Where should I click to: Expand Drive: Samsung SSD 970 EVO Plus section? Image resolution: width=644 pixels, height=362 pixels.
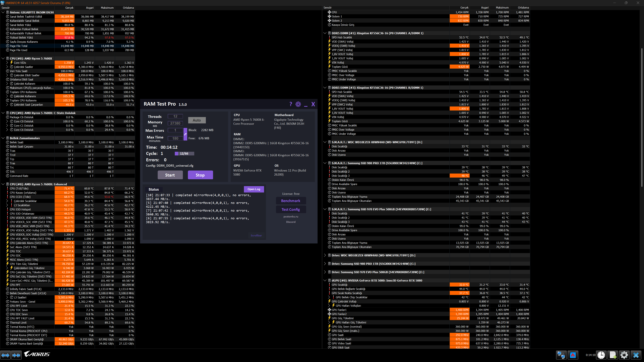click(325, 272)
